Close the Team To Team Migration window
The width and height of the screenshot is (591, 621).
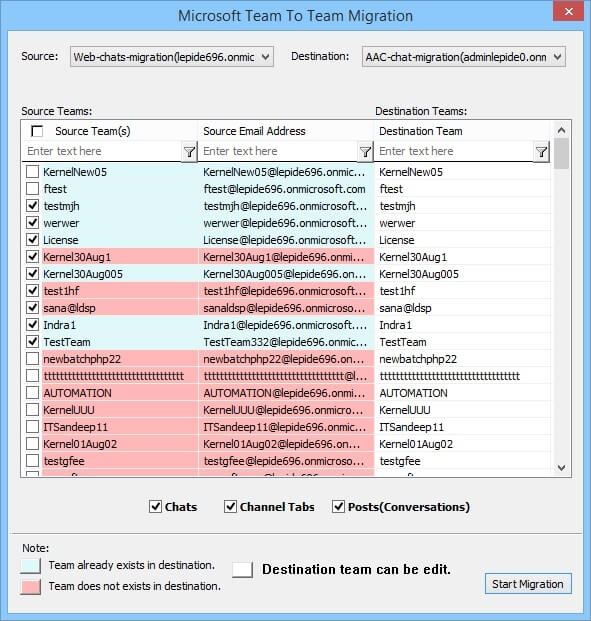coord(568,11)
